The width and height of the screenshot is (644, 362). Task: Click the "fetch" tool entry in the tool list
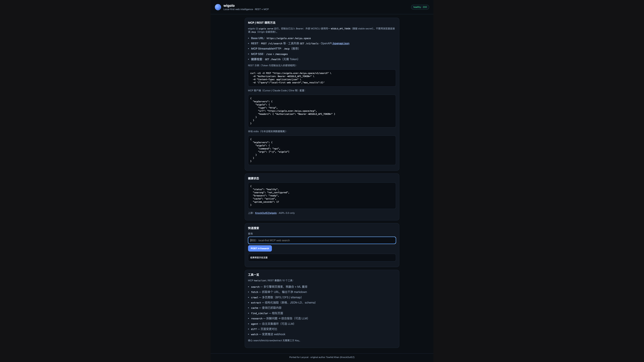pyautogui.click(x=279, y=292)
